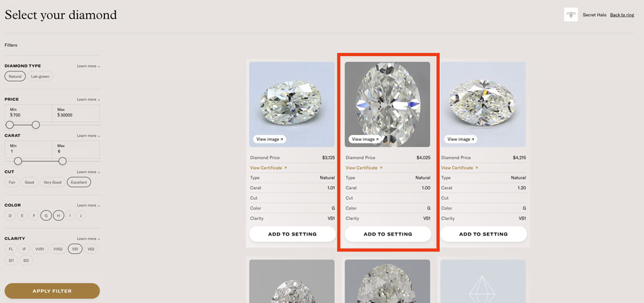Expand Learn more for Price
This screenshot has height=303, width=644.
pos(88,100)
